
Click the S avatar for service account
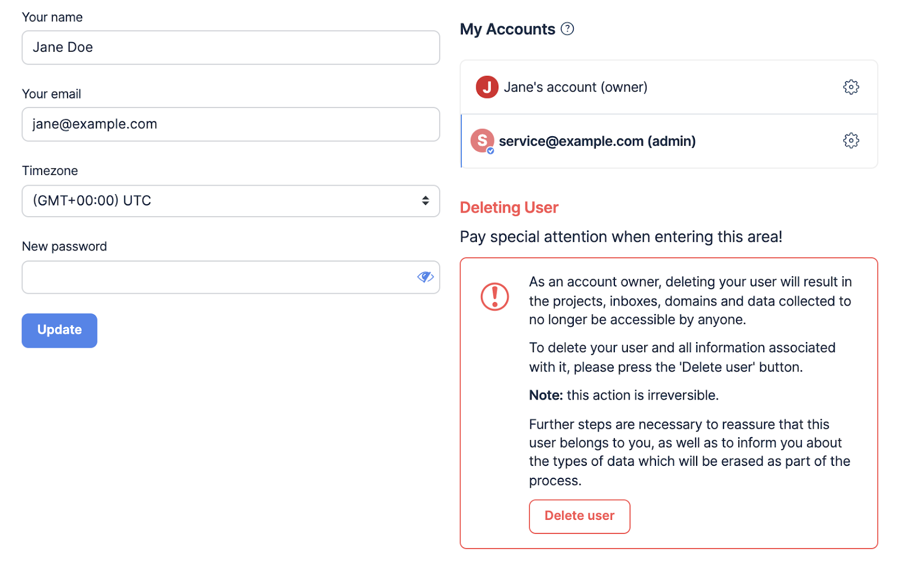coord(482,141)
